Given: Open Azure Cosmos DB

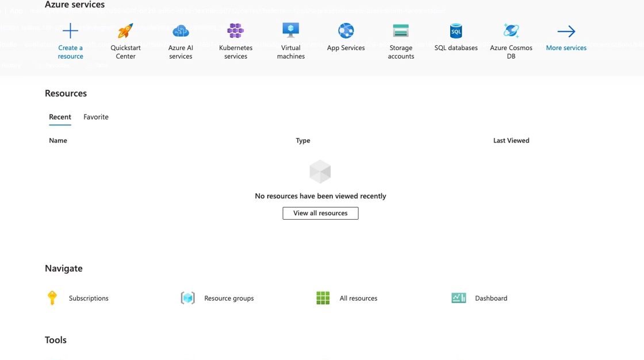Looking at the screenshot, I should [511, 39].
